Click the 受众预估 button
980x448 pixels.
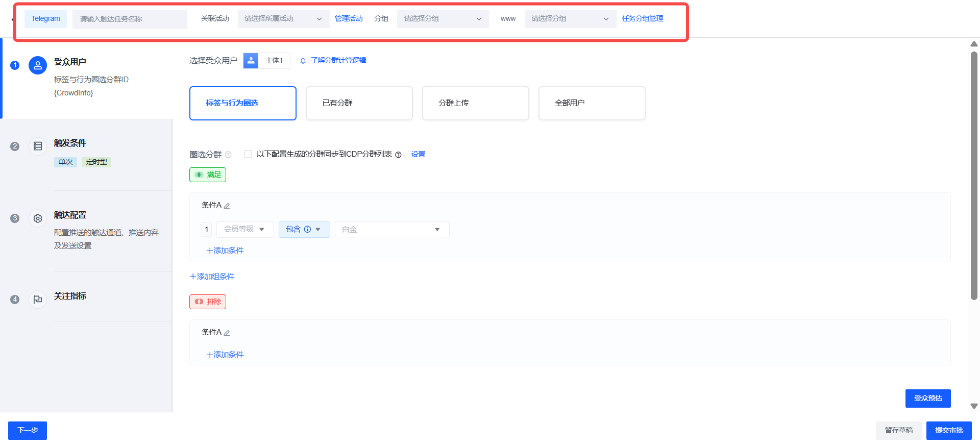tap(927, 399)
